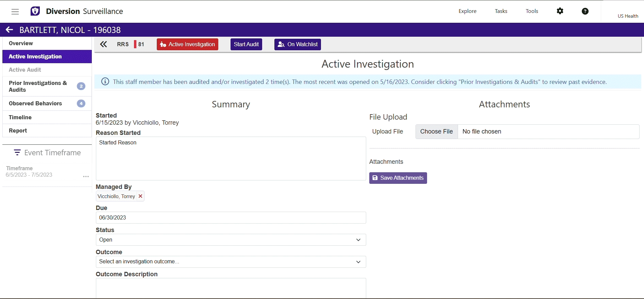Open the Timeframe three-dot options menu
644x299 pixels.
(86, 176)
